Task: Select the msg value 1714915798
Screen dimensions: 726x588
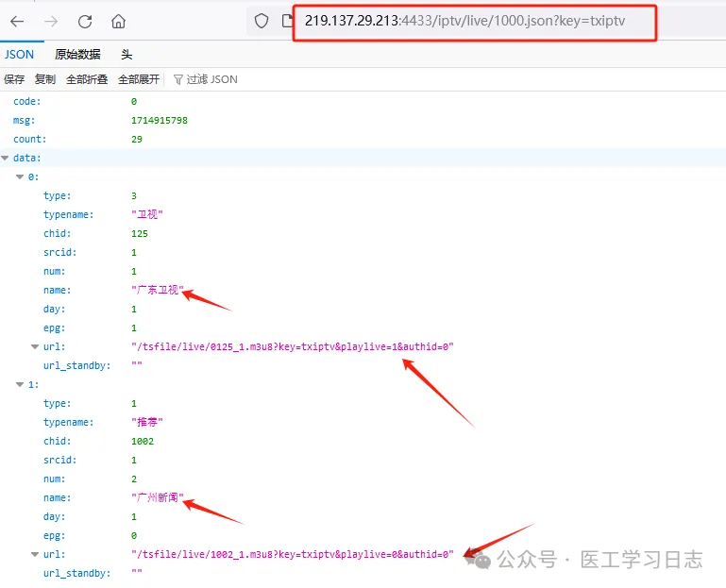Action: point(160,121)
